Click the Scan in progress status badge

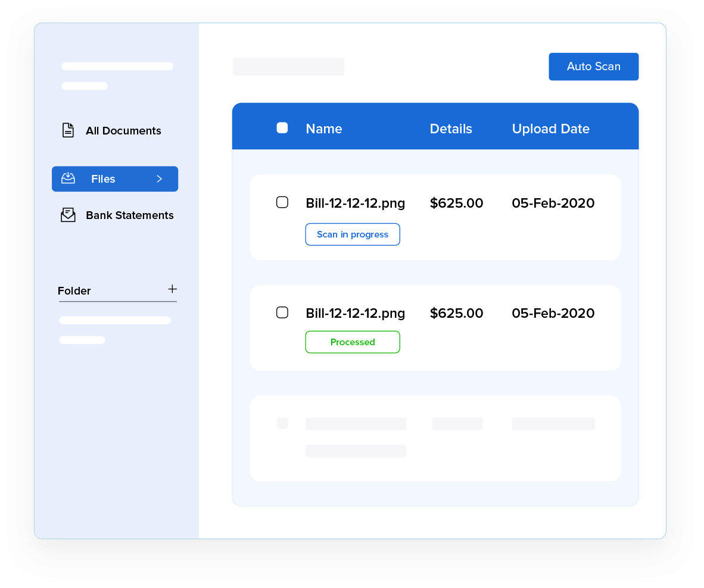pyautogui.click(x=352, y=234)
